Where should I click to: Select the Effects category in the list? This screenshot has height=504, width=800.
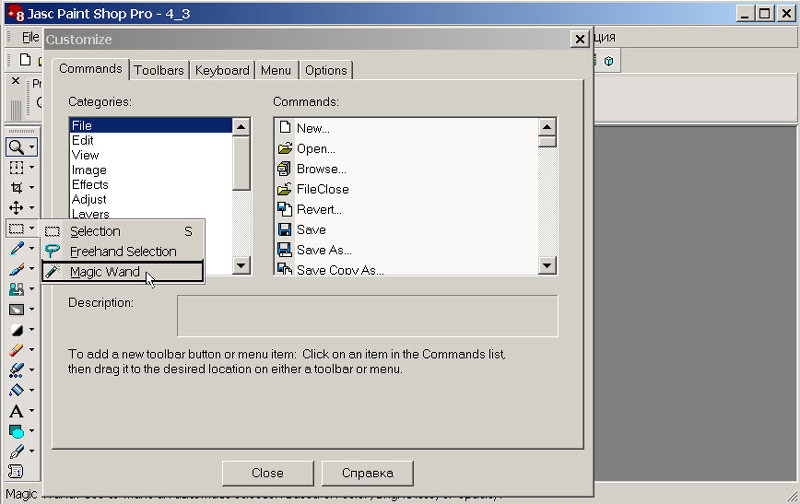(90, 185)
